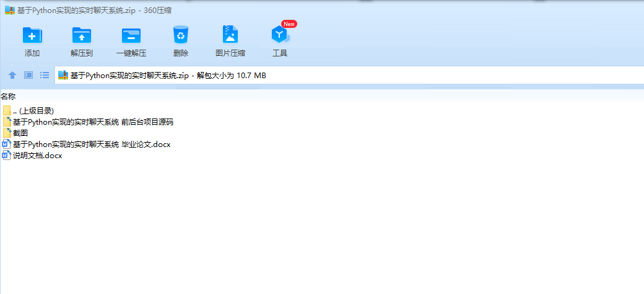Switch to list view icon
644x294 pixels.
(x=45, y=75)
